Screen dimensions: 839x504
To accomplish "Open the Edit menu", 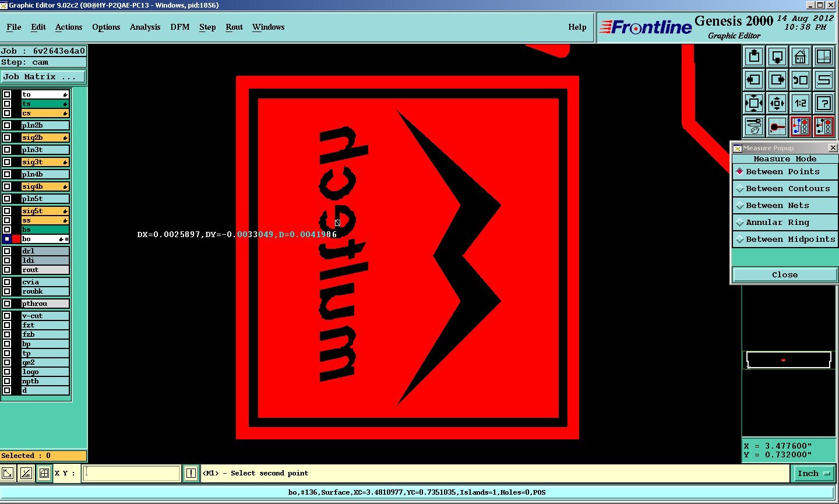I will coord(38,27).
